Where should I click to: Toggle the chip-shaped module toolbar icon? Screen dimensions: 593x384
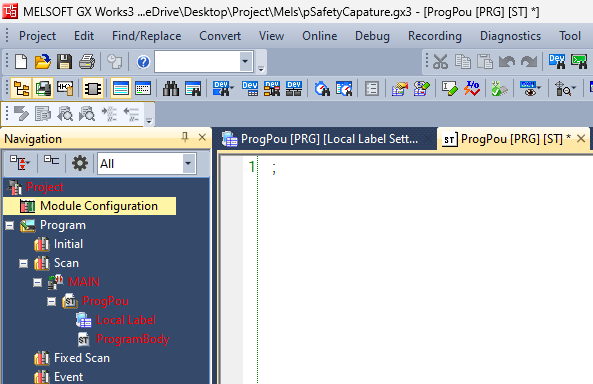click(93, 89)
